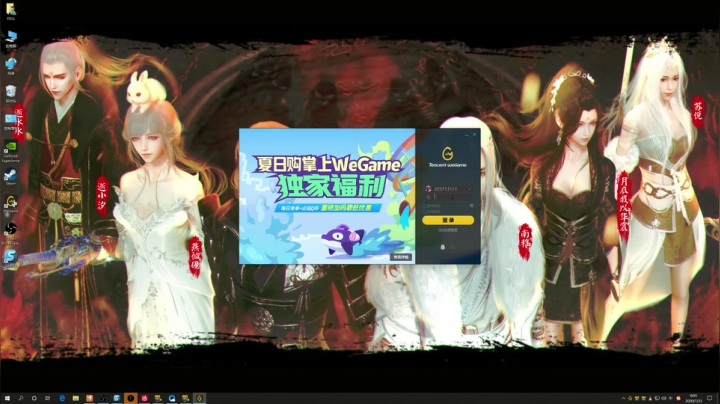Switch to the WeGame taskbar icon

(x=199, y=398)
